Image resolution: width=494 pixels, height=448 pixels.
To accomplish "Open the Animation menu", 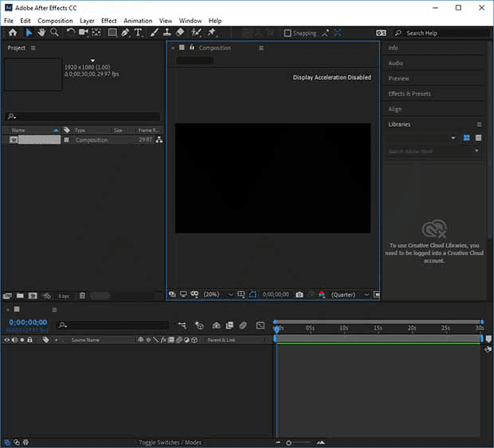I will (138, 21).
